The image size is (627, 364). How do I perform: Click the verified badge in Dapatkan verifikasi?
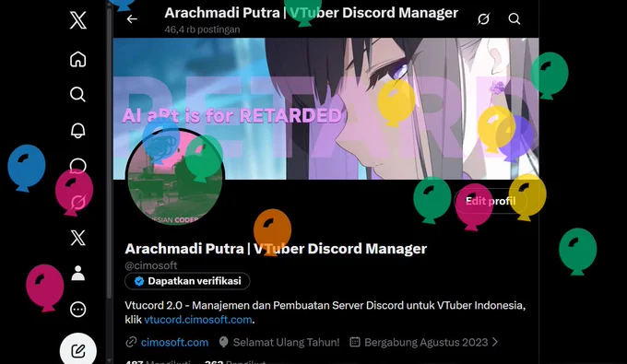click(x=139, y=281)
